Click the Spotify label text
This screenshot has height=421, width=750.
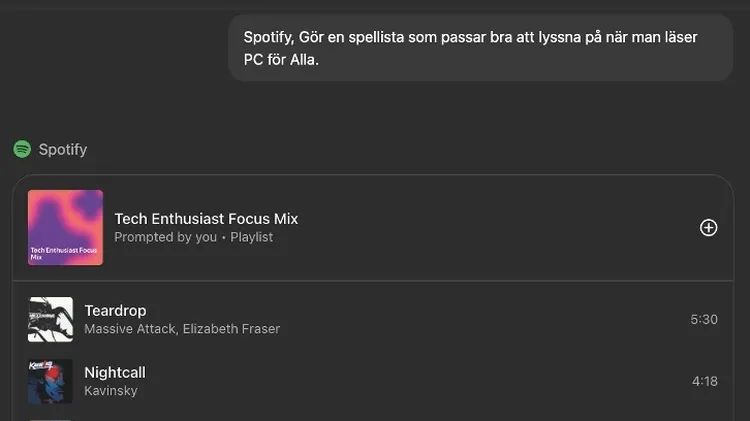pyautogui.click(x=63, y=149)
